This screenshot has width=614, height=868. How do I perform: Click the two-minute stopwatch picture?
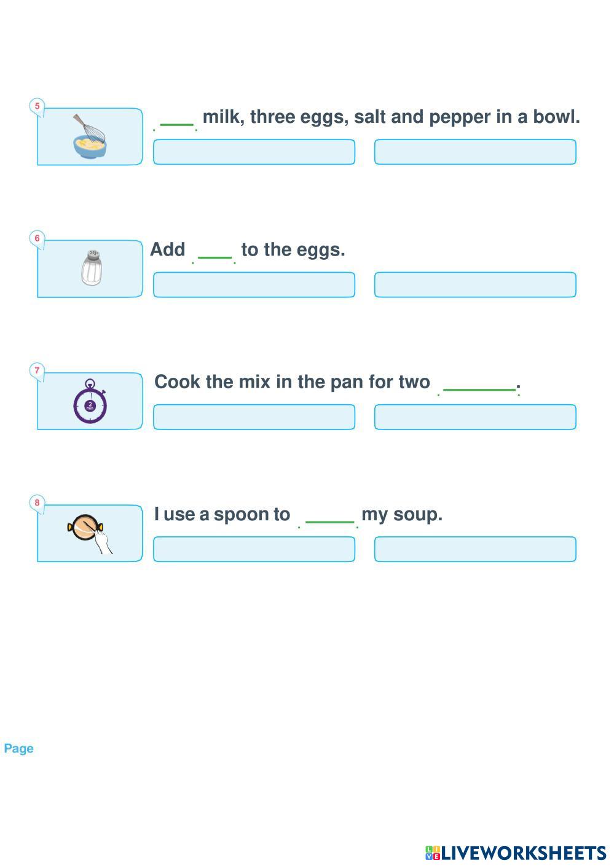click(x=90, y=402)
